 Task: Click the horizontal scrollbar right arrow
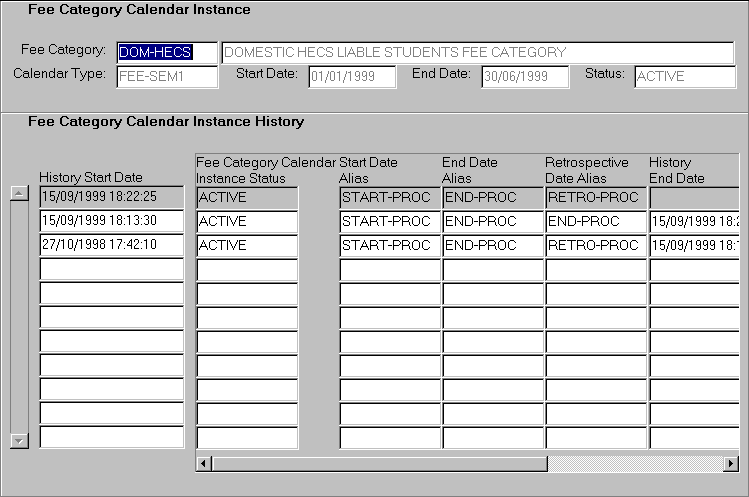[x=731, y=464]
